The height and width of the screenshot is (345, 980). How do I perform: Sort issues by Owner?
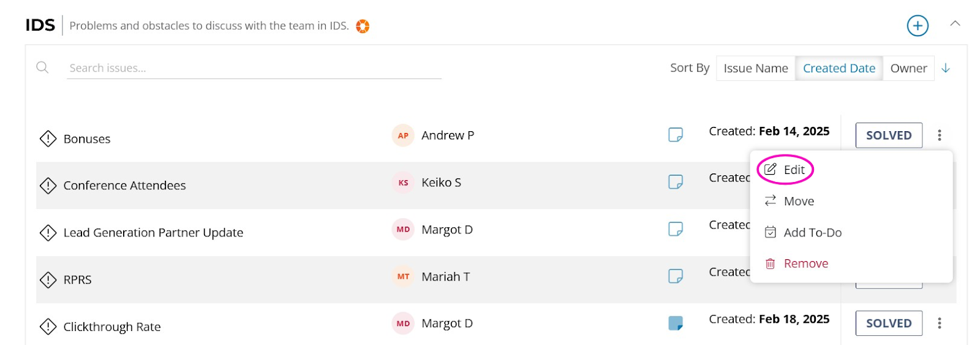point(908,68)
